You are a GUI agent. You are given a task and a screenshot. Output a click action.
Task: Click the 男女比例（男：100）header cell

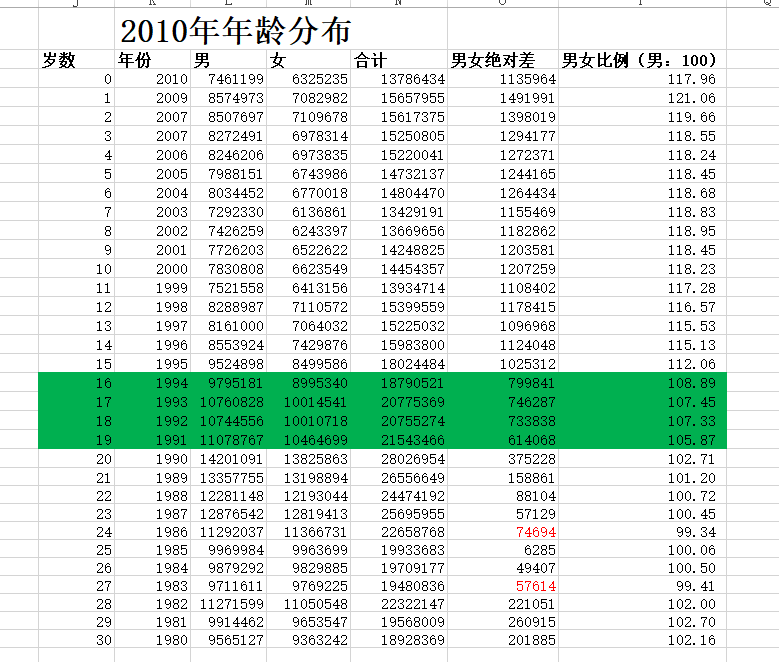[642, 60]
